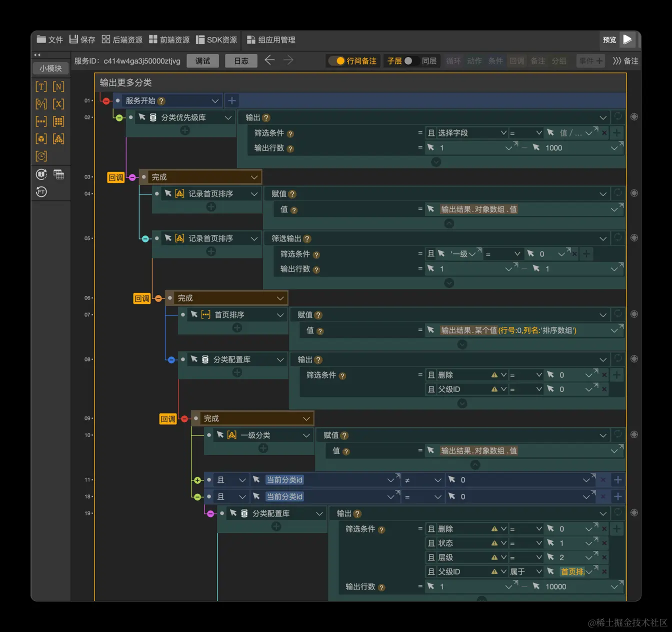Select the [x] variable module icon

58,104
